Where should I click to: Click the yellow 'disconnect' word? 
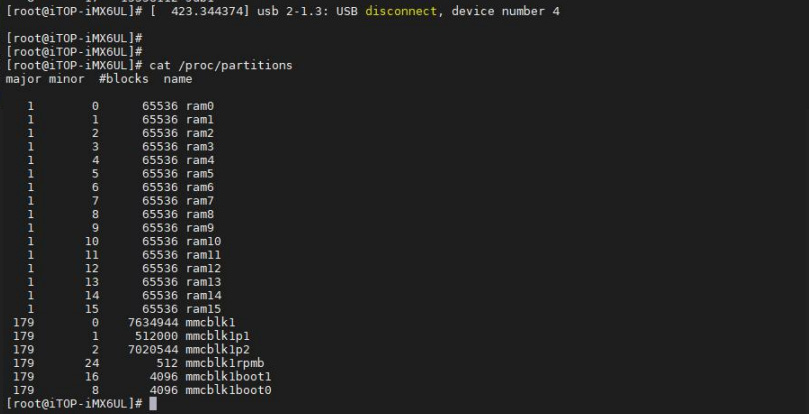tap(401, 11)
